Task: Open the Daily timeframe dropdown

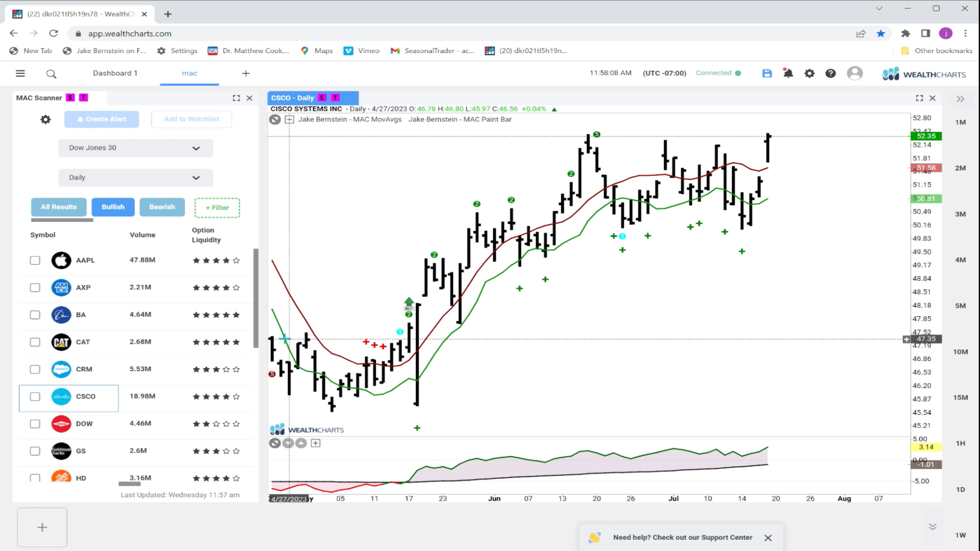Action: (135, 178)
